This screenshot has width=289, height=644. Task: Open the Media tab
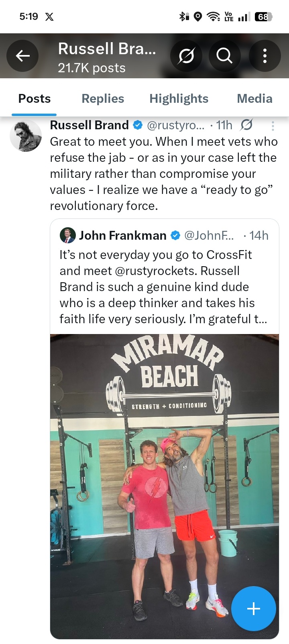(254, 99)
